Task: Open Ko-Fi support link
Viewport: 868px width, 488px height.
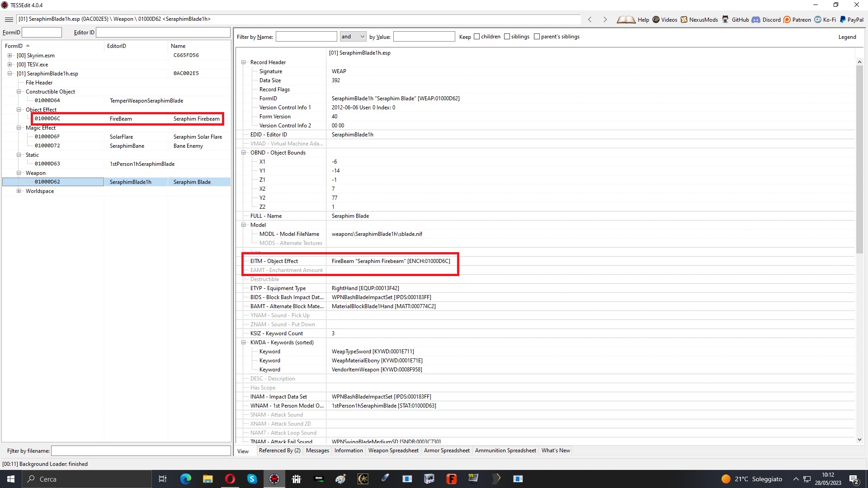Action: [x=825, y=19]
